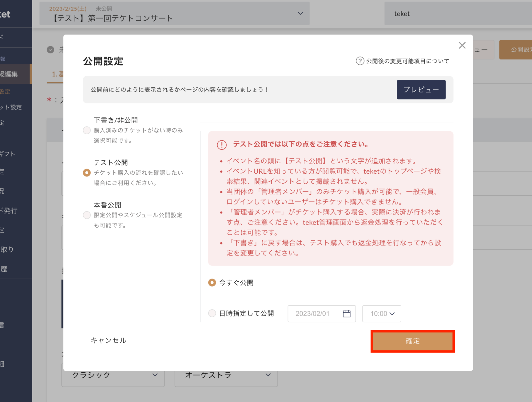Close the 公開設定 dialog with X icon

point(462,45)
